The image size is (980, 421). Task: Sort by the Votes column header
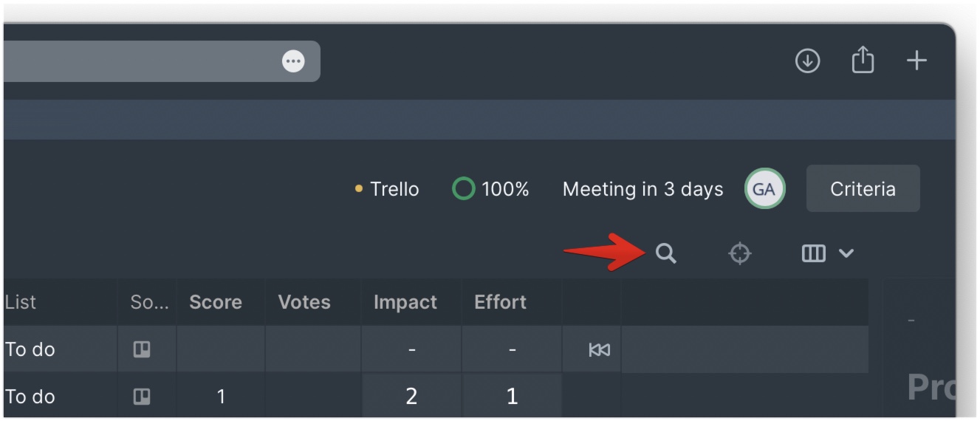click(304, 302)
